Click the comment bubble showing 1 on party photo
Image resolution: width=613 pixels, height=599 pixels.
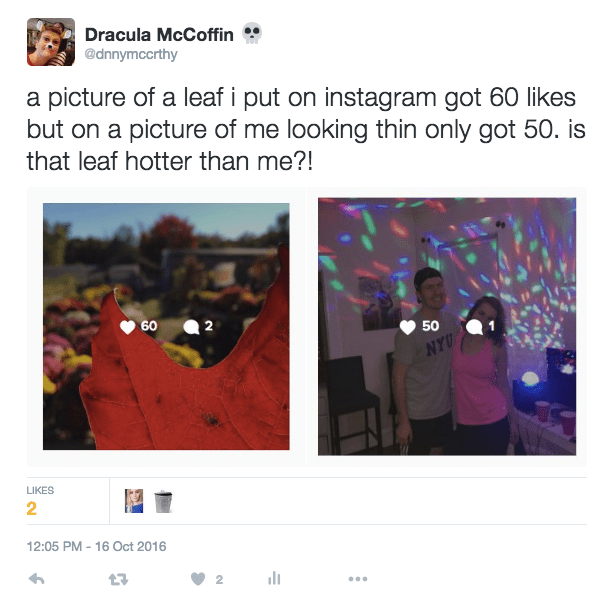(474, 327)
